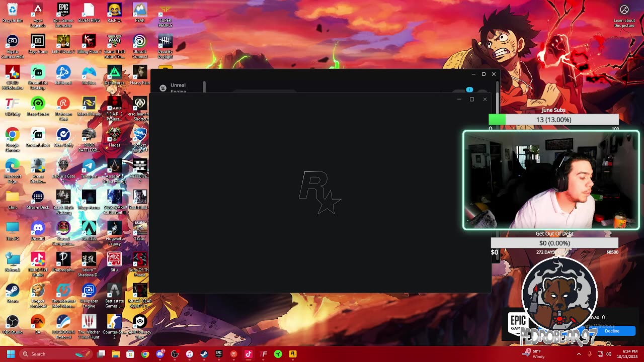Select The Witcher 3 Wild Hunt icon
The width and height of the screenshot is (644, 362).
tap(89, 327)
